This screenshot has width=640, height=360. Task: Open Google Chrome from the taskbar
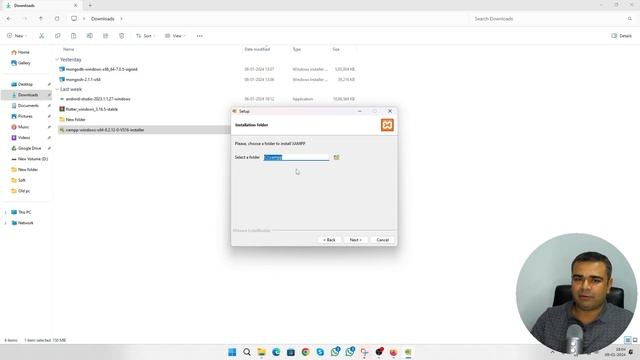point(305,352)
